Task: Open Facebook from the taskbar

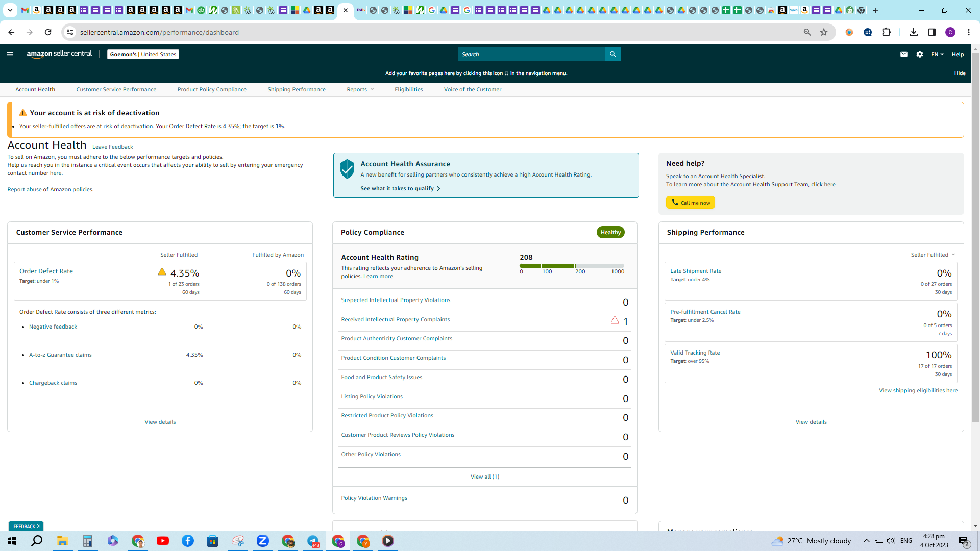Action: [x=188, y=541]
